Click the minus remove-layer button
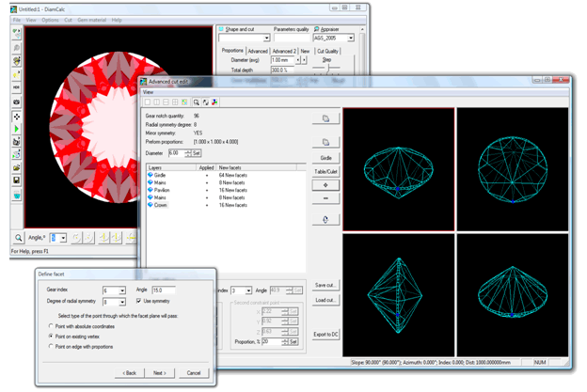This screenshot has width=587, height=392. click(x=325, y=198)
